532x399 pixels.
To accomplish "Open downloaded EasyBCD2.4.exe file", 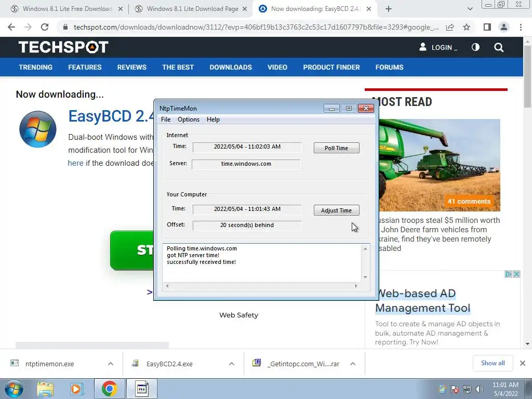I will pyautogui.click(x=169, y=364).
